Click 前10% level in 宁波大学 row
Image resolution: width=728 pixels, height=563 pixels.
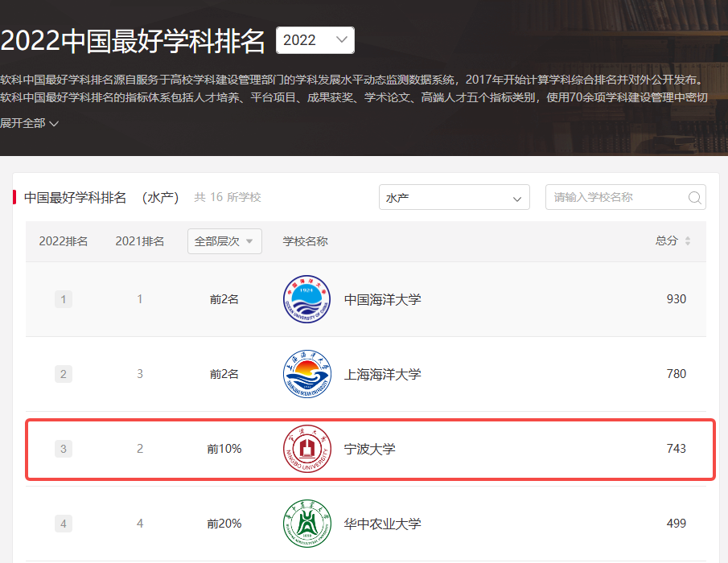tap(224, 449)
